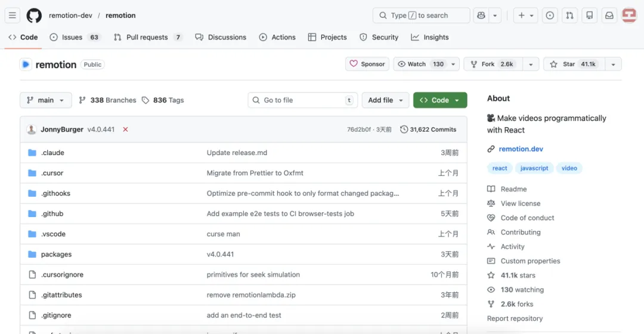Click the link icon beside remotion.dev
The width and height of the screenshot is (644, 334).
coord(491,149)
